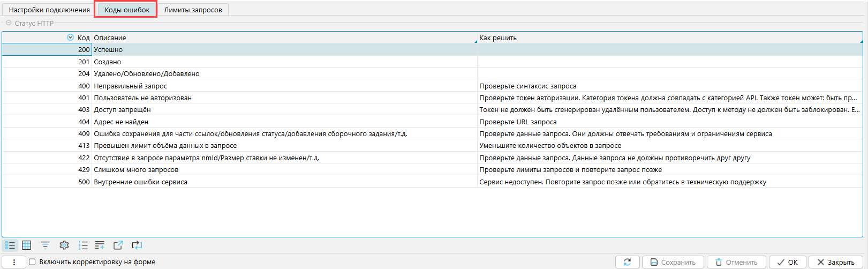Collapse the «Статус HTTP» group
The image size is (868, 269).
tap(9, 23)
